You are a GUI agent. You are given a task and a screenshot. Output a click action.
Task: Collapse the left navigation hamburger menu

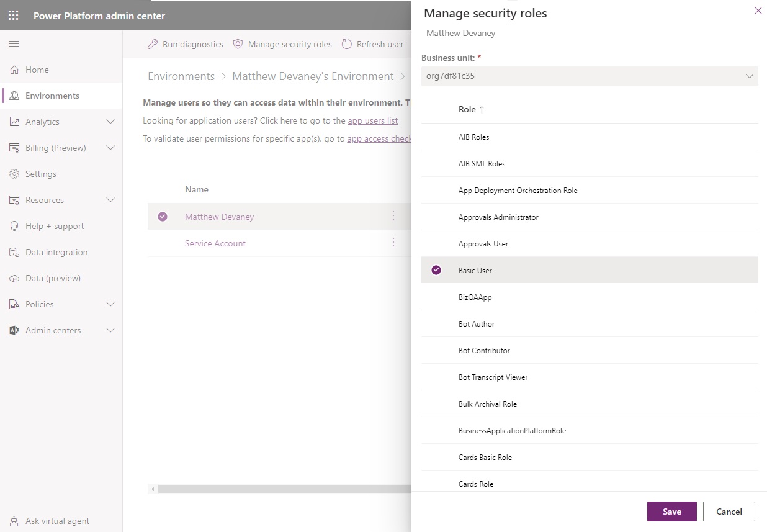(x=14, y=44)
